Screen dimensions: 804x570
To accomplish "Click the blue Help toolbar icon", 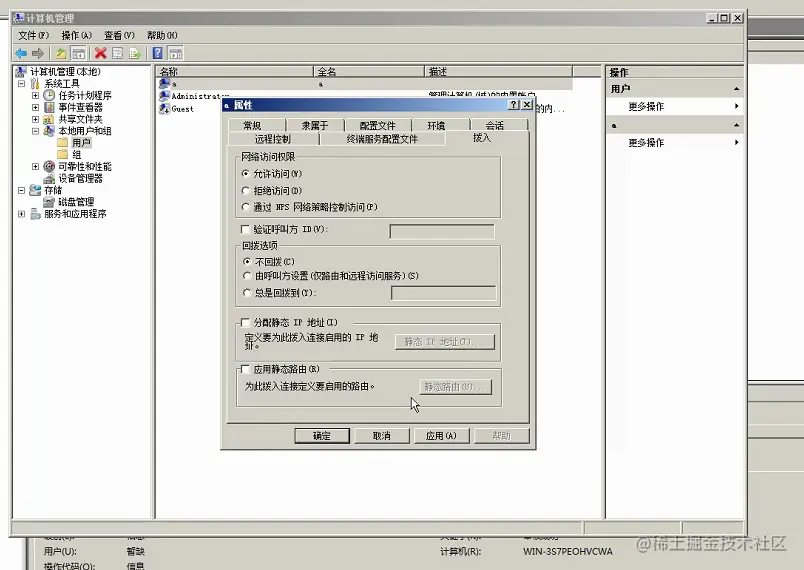I will point(158,53).
